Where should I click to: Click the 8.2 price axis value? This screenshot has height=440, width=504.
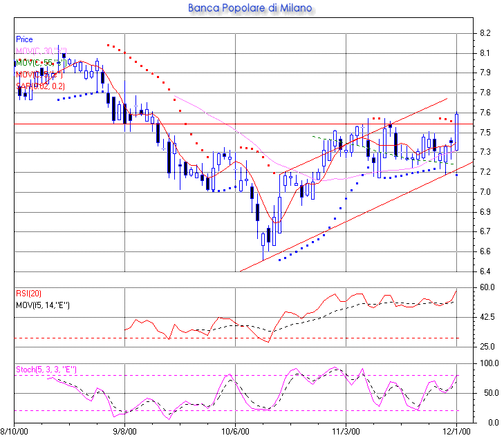pyautogui.click(x=485, y=33)
